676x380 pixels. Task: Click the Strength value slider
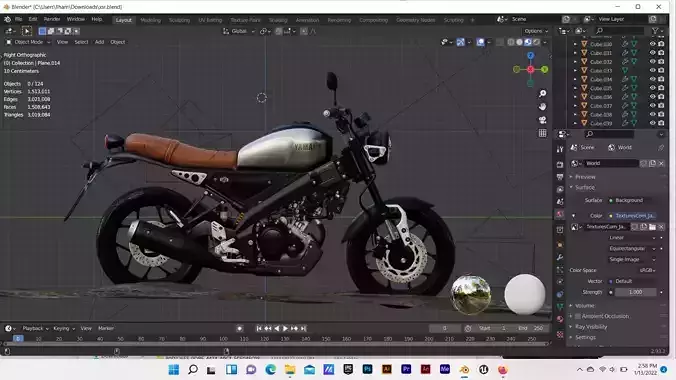(635, 292)
